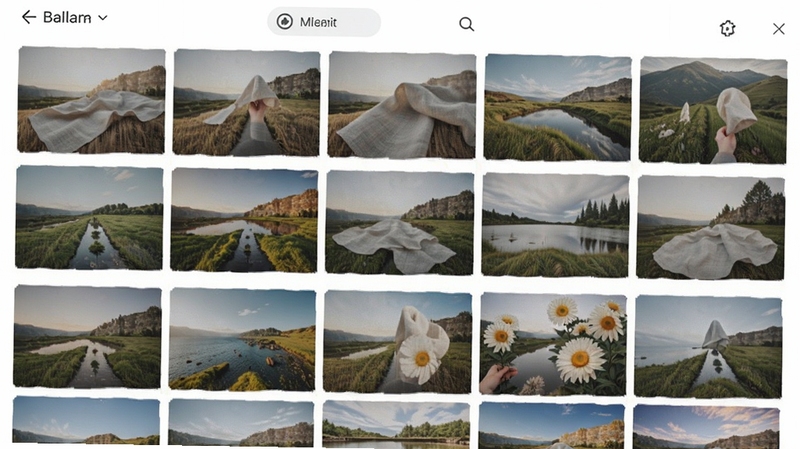Open cloth photo with trees atop cliff at right

pyautogui.click(x=711, y=228)
